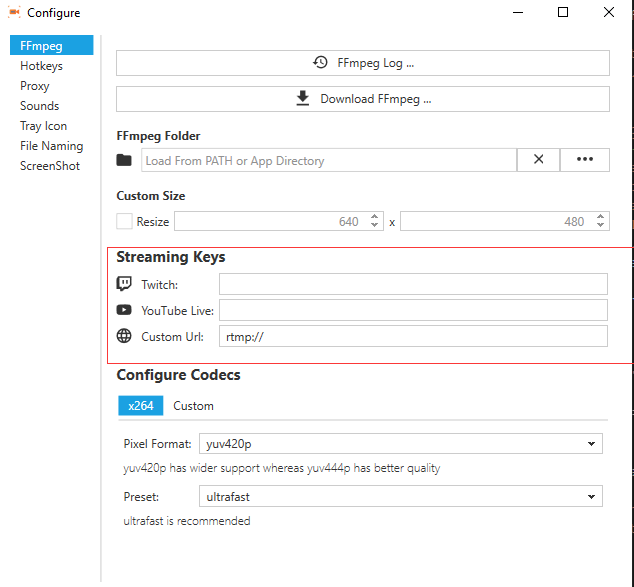Click the Custom Url globe icon
The image size is (634, 587).
124,336
